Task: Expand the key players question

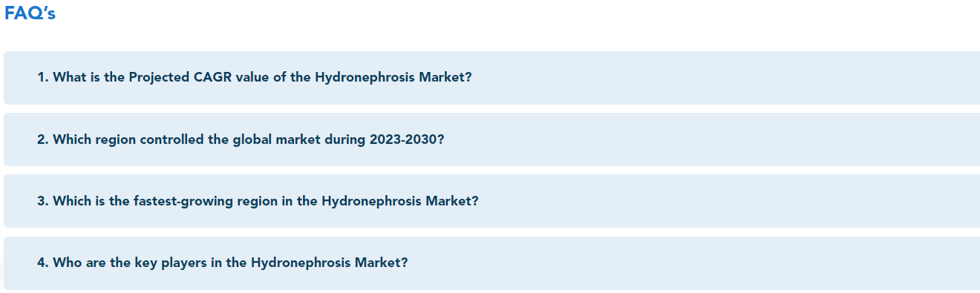Action: pos(491,263)
